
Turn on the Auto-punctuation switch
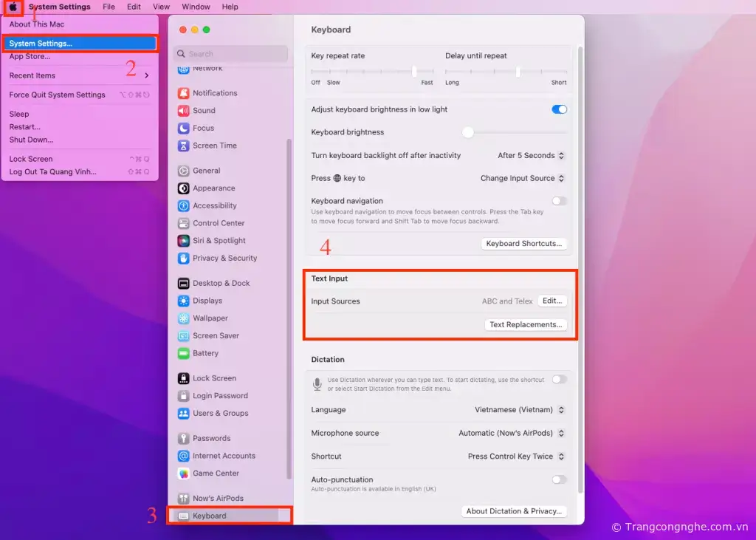pyautogui.click(x=559, y=479)
